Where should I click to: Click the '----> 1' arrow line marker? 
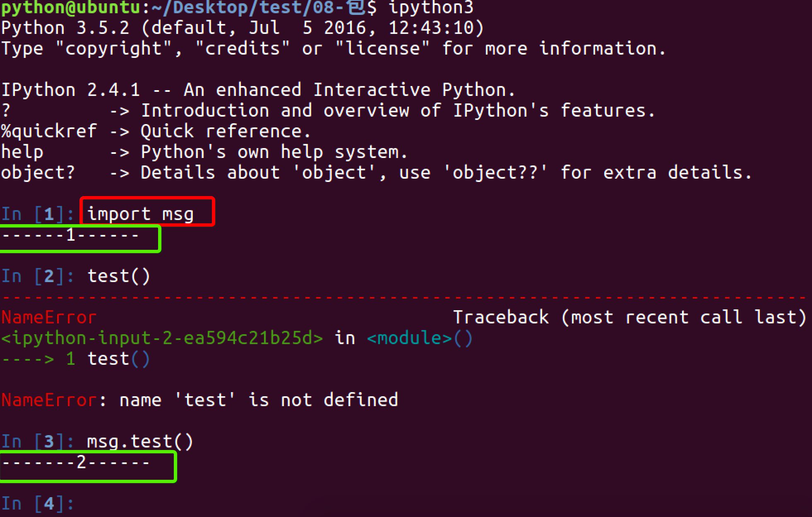click(x=38, y=359)
